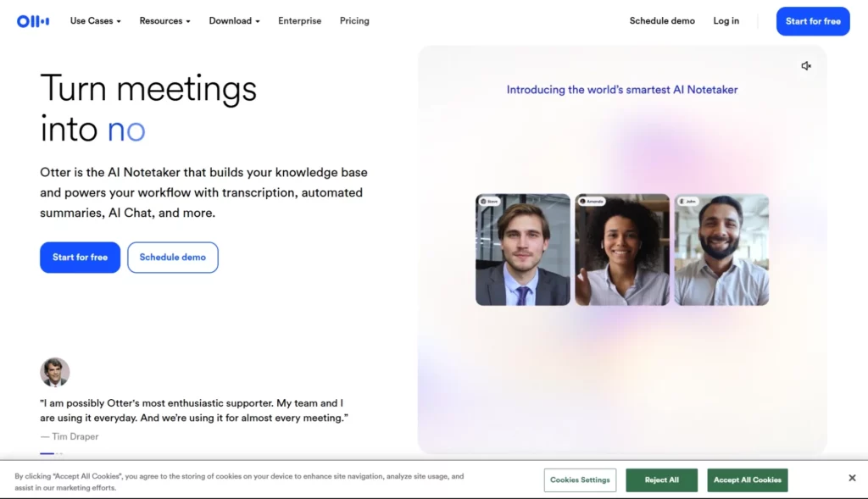
Task: Reject all cookies
Action: (661, 480)
